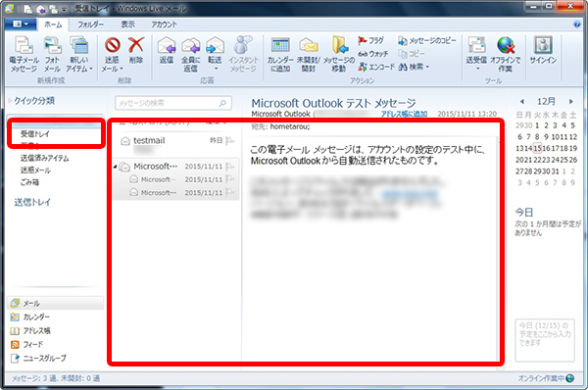This screenshot has height=390, width=588.
Task: Click the アドレス帳に追加 link
Action: click(x=404, y=114)
